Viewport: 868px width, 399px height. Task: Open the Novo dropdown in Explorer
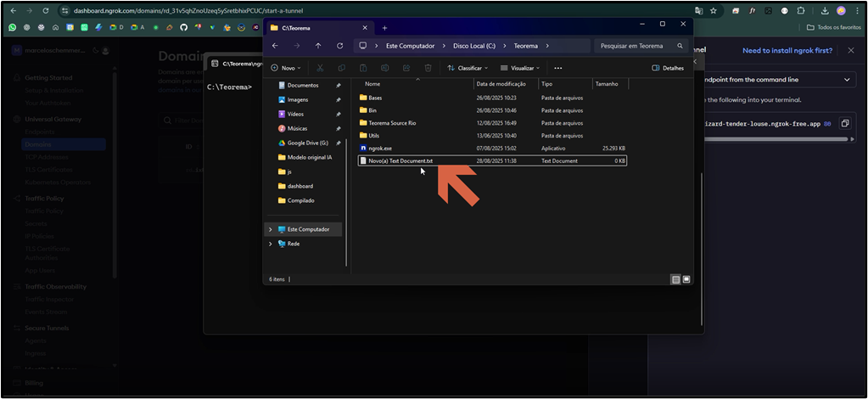tap(286, 68)
